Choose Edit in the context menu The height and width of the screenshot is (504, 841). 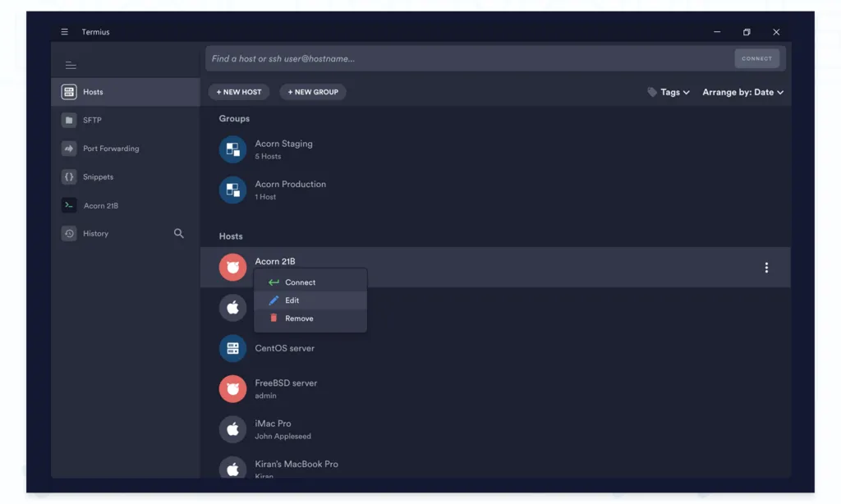point(310,300)
